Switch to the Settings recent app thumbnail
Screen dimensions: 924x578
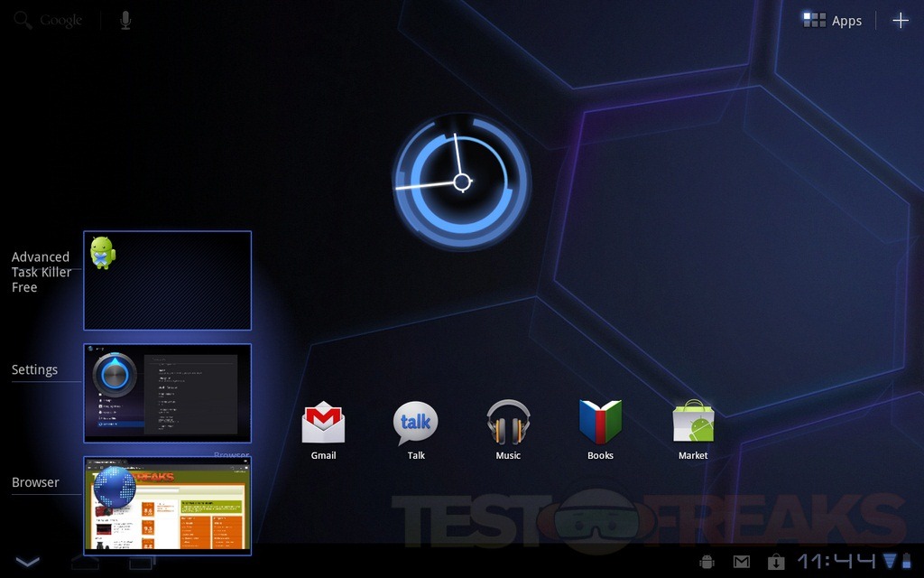[168, 393]
